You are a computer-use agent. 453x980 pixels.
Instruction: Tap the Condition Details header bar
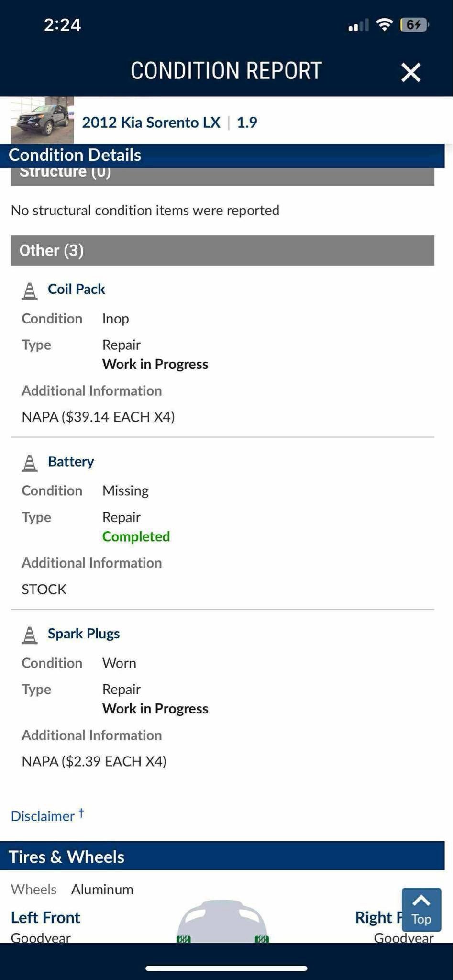[x=222, y=155]
